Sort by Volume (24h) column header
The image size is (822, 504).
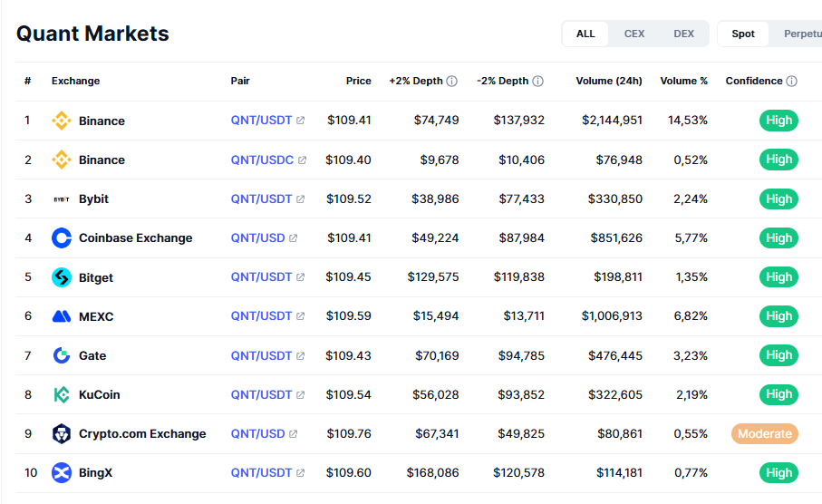pyautogui.click(x=609, y=81)
